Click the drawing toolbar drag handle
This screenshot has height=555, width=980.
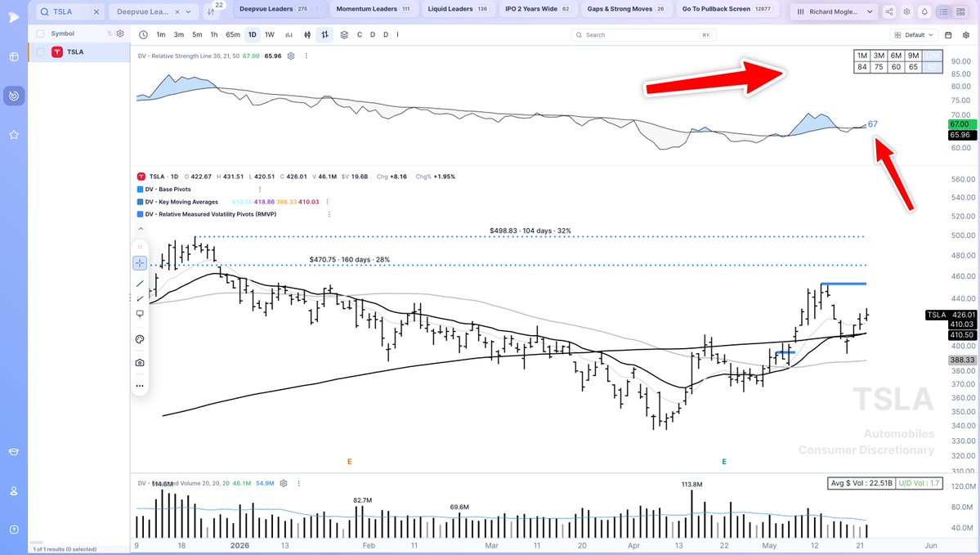point(140,247)
